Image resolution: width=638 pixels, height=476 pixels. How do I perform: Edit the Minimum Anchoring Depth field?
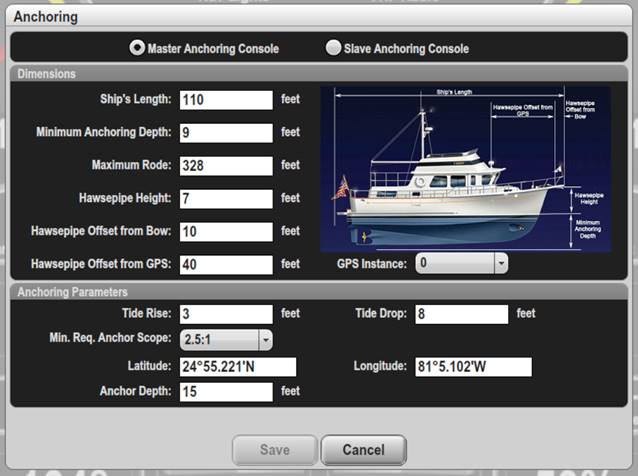226,133
